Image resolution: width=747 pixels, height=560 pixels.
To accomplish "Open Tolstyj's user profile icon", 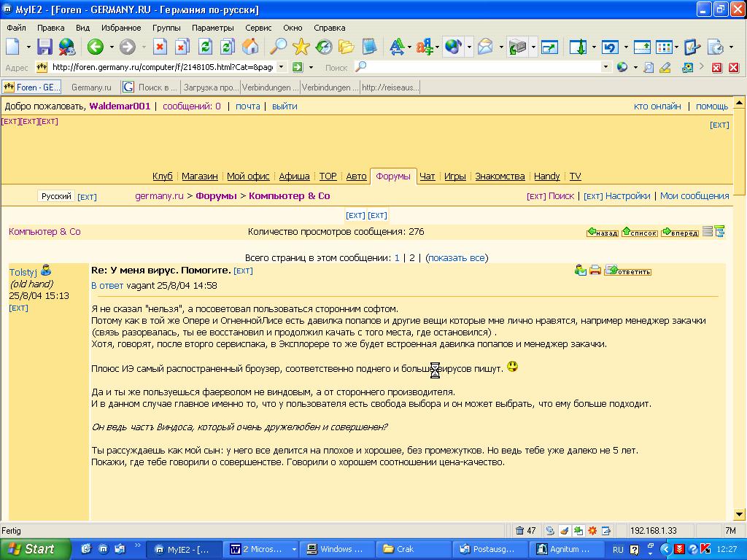I will coord(46,271).
